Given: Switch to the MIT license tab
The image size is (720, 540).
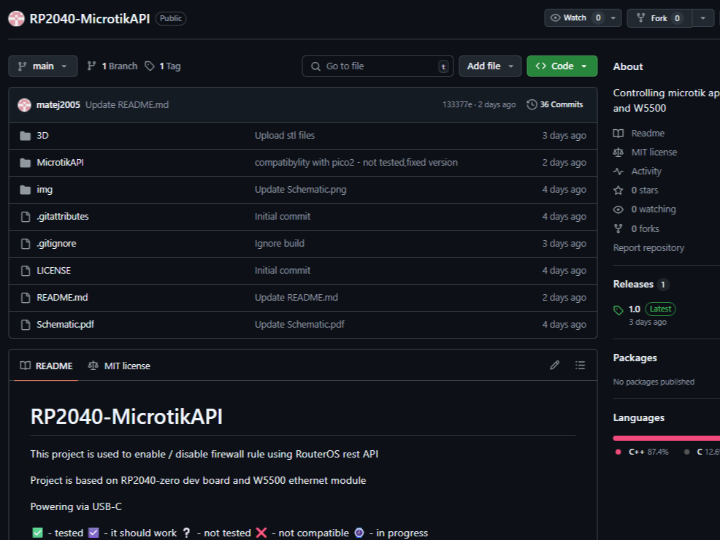Looking at the screenshot, I should click(x=119, y=366).
